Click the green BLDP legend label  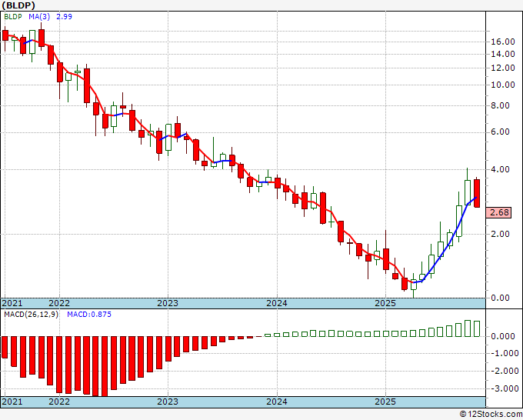pyautogui.click(x=13, y=17)
